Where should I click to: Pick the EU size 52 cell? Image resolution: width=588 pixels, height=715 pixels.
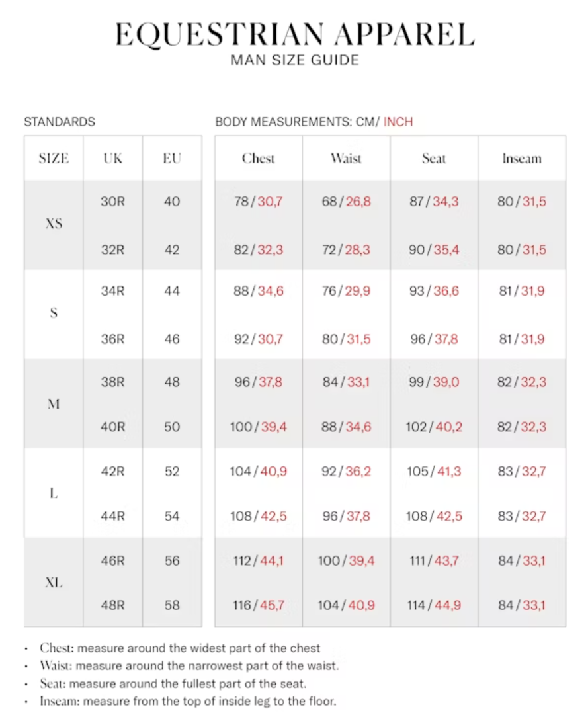pyautogui.click(x=172, y=472)
